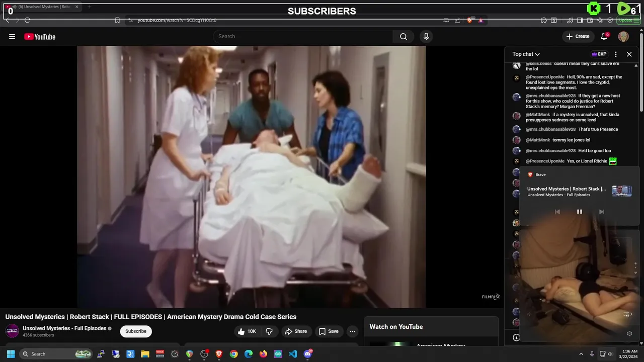Open the channel avatar next to Subscribe
The width and height of the screenshot is (644, 362).
pos(12,331)
